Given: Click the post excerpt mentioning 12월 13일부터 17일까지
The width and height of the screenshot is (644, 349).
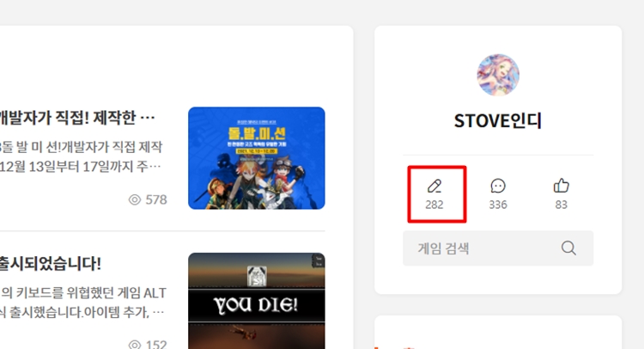Looking at the screenshot, I should tap(81, 167).
